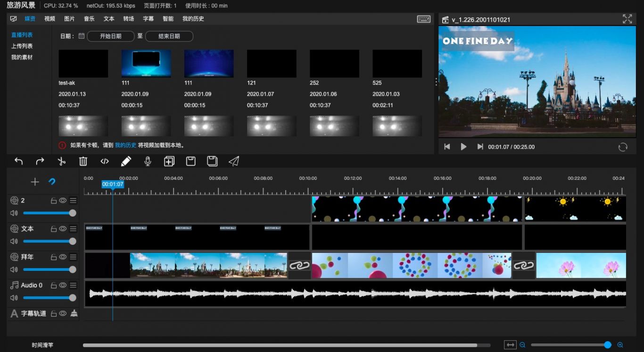Switch to the 字幕 tab
Image resolution: width=644 pixels, height=352 pixels.
148,19
